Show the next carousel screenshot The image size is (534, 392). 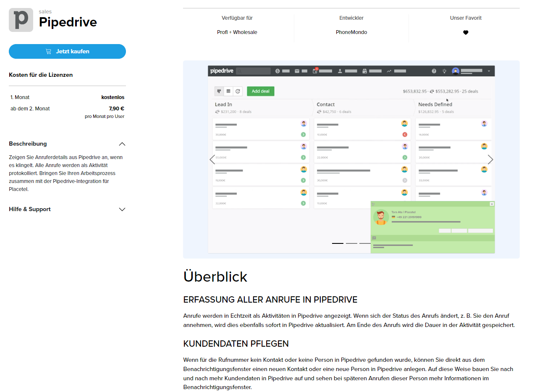[490, 159]
